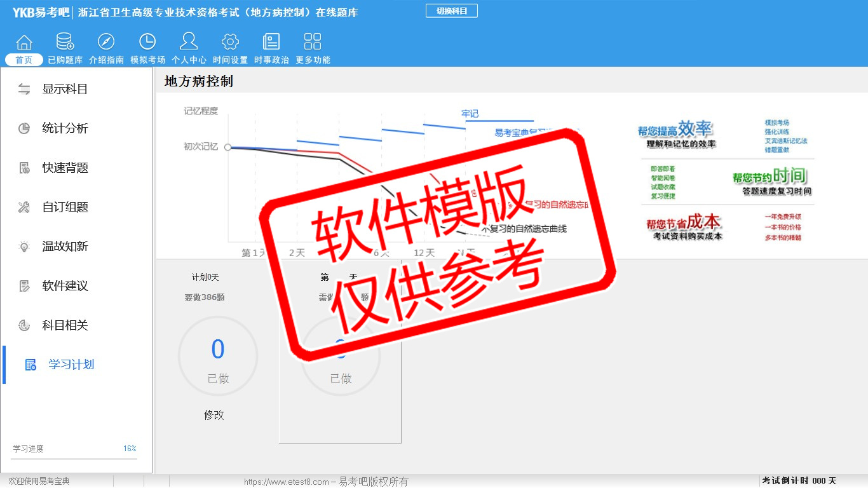Screen dimensions: 868x488
Task: Open the 时间设置 gear icon
Action: click(x=230, y=42)
